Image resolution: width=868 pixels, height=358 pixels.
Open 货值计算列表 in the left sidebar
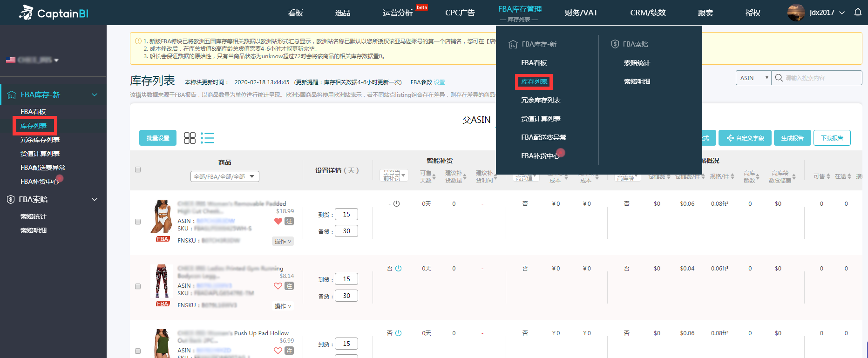tap(40, 154)
